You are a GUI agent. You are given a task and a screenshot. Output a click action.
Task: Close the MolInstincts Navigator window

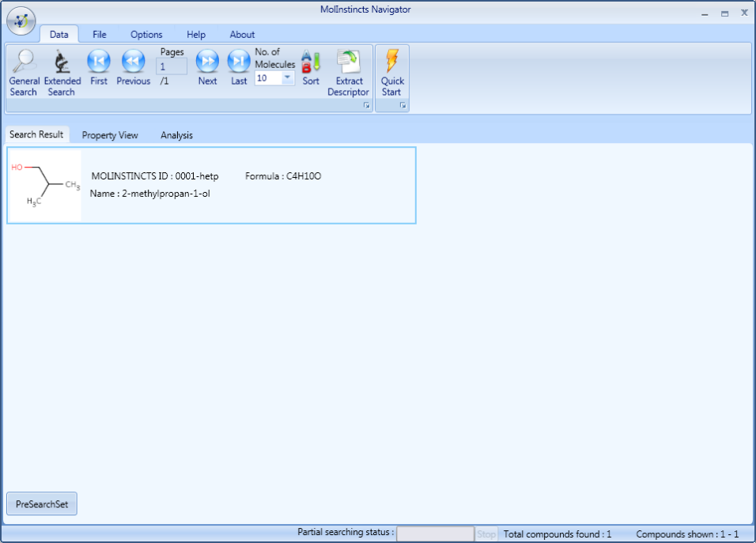[x=744, y=13]
